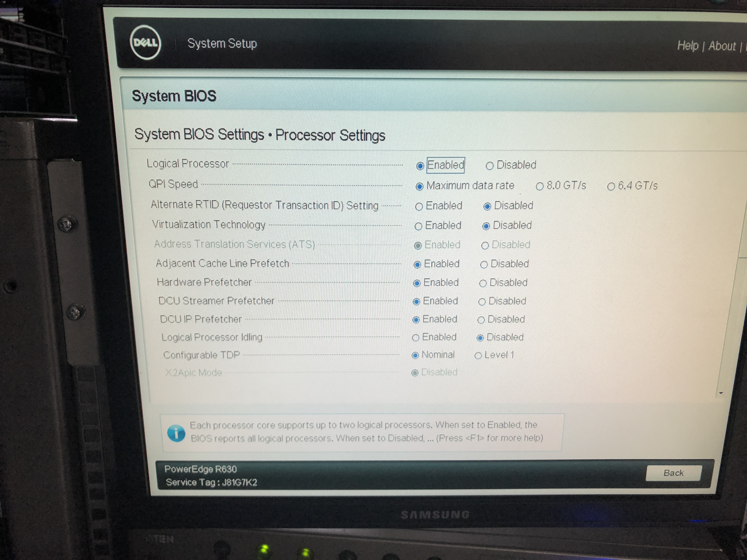Click the X2Apic Mode label
This screenshot has height=560, width=747.
click(193, 372)
